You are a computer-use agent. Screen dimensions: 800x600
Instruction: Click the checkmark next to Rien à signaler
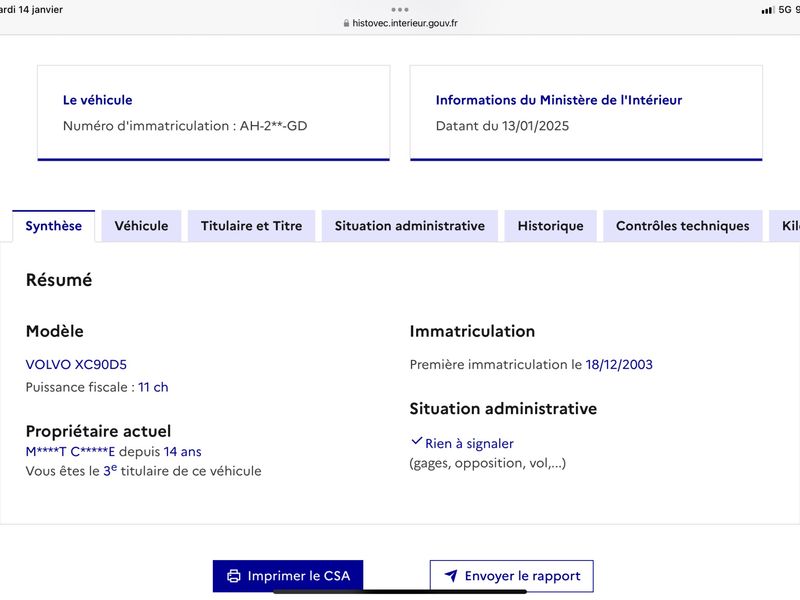coord(416,441)
